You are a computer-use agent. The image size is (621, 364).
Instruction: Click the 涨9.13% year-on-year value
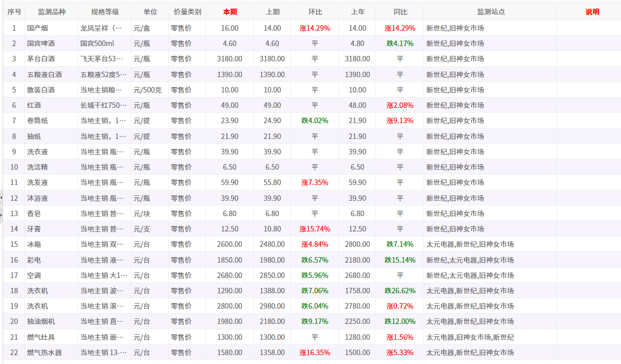pos(400,121)
